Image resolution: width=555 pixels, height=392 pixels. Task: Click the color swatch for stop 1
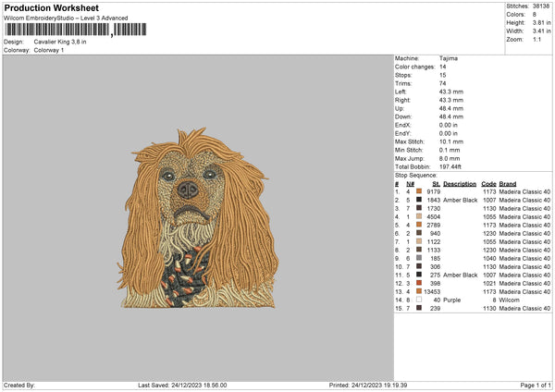point(418,191)
